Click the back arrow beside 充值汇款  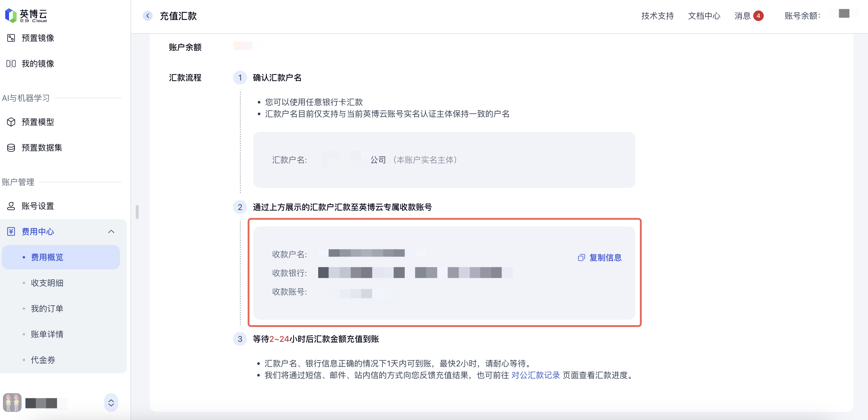pyautogui.click(x=148, y=16)
